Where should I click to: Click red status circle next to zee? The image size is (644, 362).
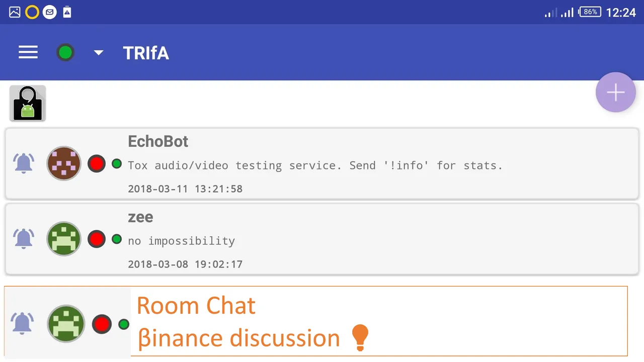97,239
